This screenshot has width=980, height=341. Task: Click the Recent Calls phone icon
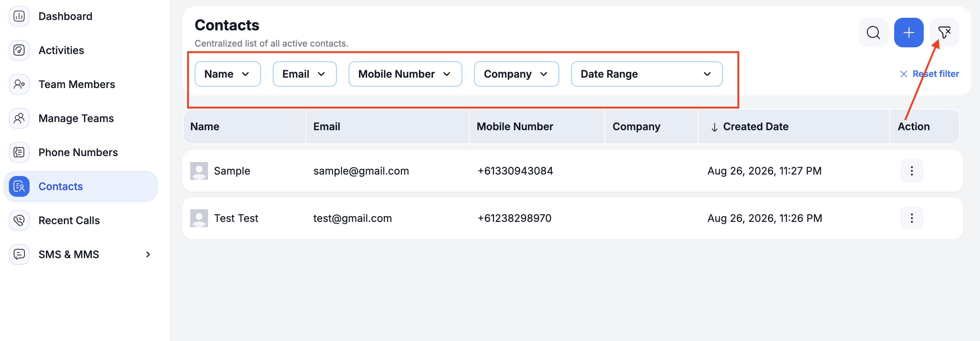pyautogui.click(x=19, y=220)
